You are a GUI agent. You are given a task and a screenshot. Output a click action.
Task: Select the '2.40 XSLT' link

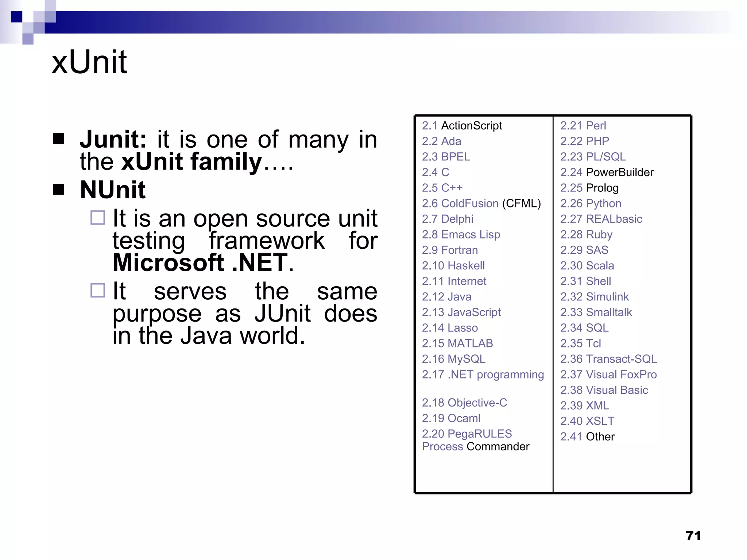[587, 421]
